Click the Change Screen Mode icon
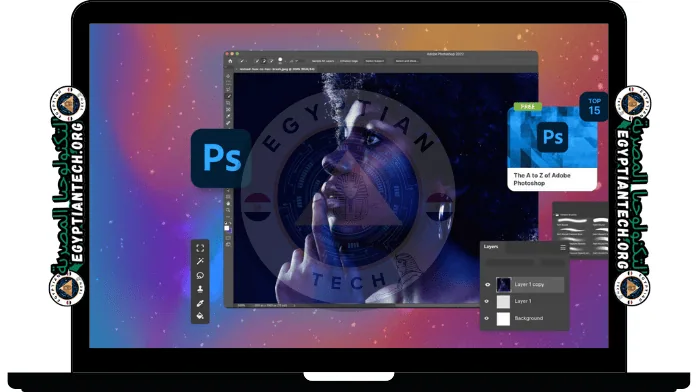The height and width of the screenshot is (392, 698). click(228, 244)
